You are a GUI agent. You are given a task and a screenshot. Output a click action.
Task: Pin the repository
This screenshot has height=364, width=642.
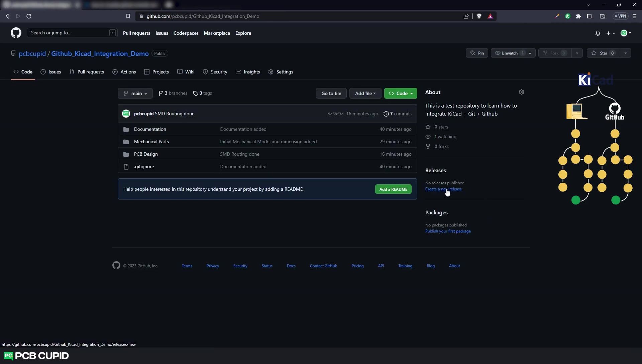(x=477, y=53)
